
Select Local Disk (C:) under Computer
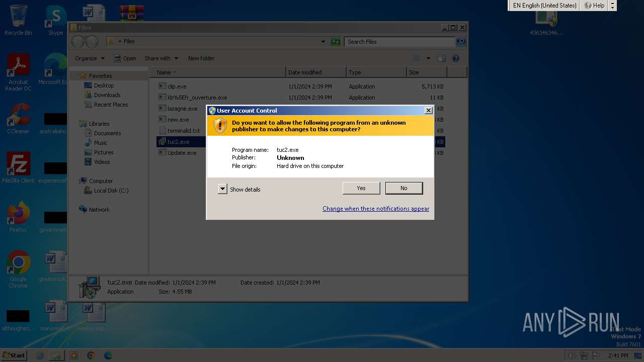[111, 191]
